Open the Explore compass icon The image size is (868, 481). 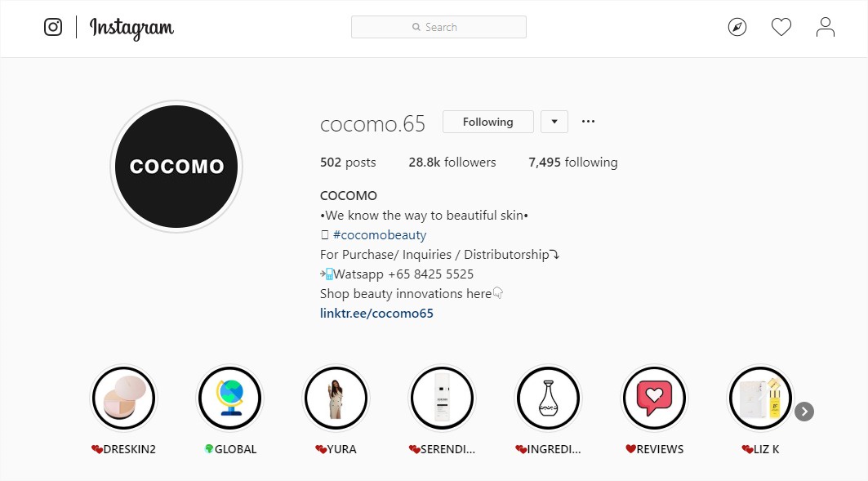tap(737, 27)
